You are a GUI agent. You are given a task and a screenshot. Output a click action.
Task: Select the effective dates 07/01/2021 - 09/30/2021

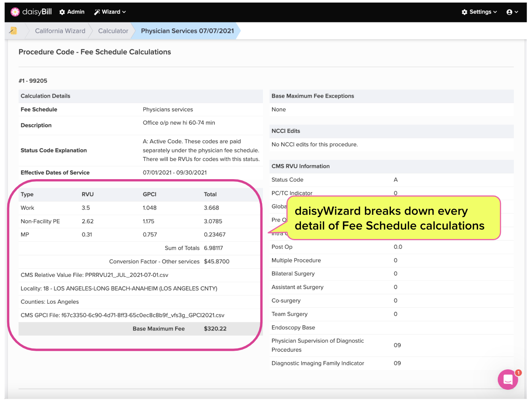coord(175,173)
